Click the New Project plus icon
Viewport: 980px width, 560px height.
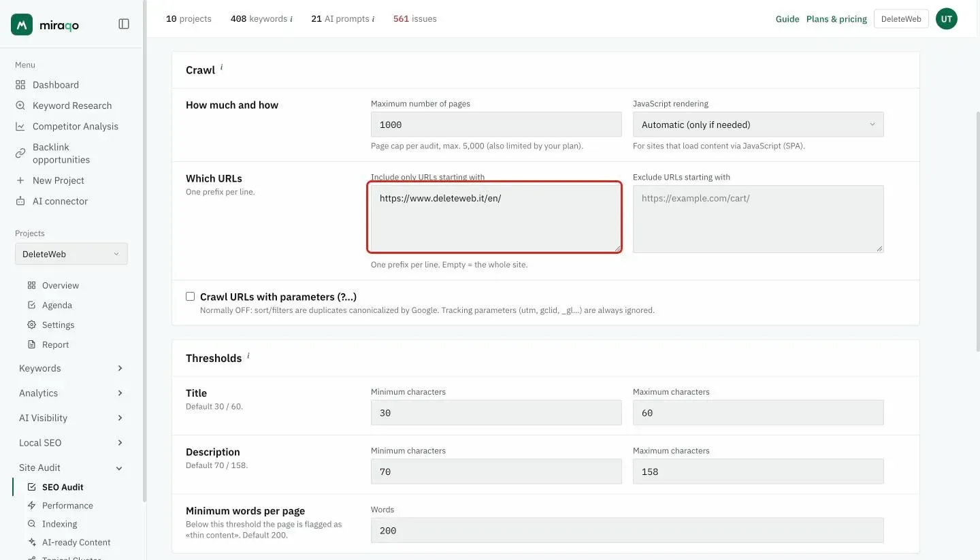tap(20, 180)
